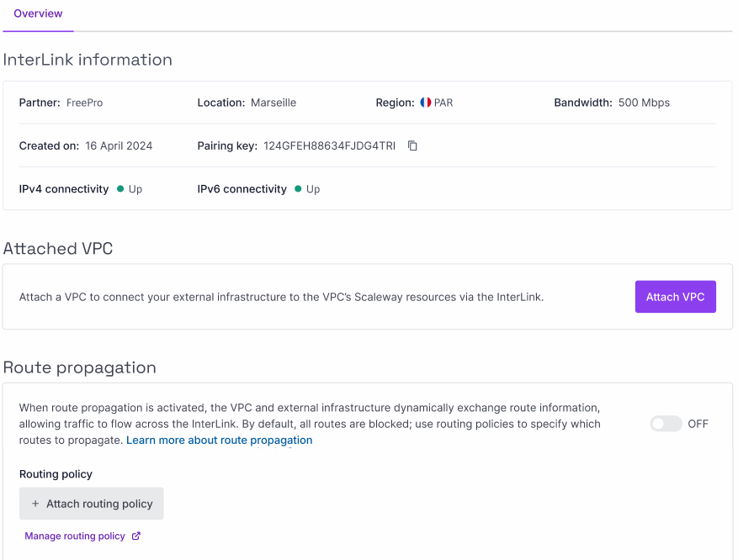Switch to the Overview tab
Viewport: 738px width, 560px height.
[37, 13]
